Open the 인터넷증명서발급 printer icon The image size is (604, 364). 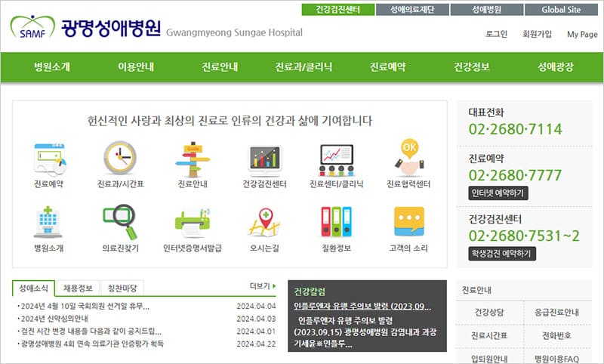(x=192, y=222)
